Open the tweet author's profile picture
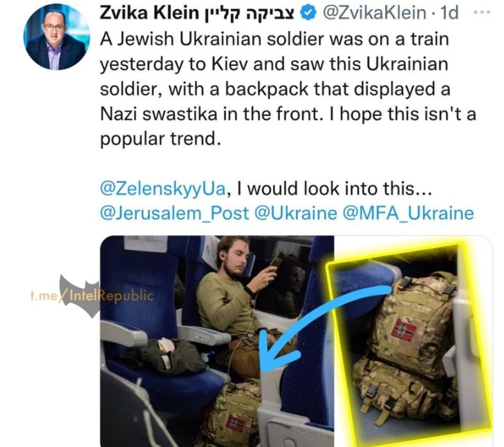This screenshot has width=504, height=447. coord(57,37)
